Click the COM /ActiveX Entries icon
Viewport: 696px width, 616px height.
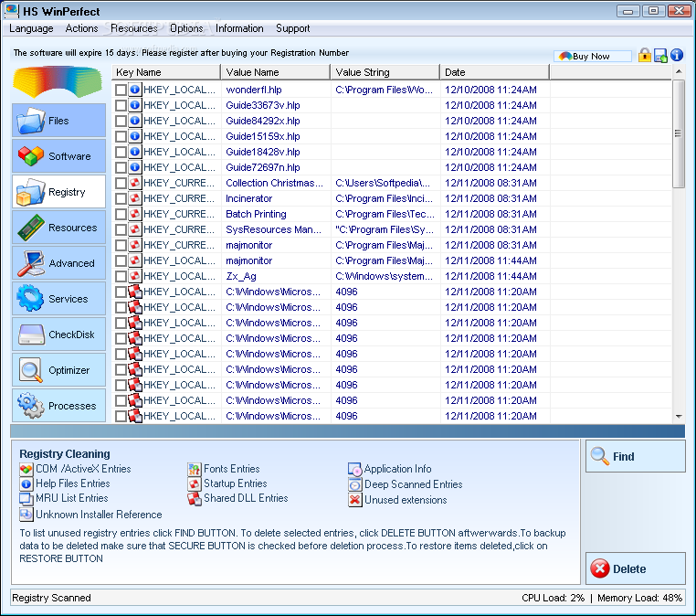(x=26, y=469)
